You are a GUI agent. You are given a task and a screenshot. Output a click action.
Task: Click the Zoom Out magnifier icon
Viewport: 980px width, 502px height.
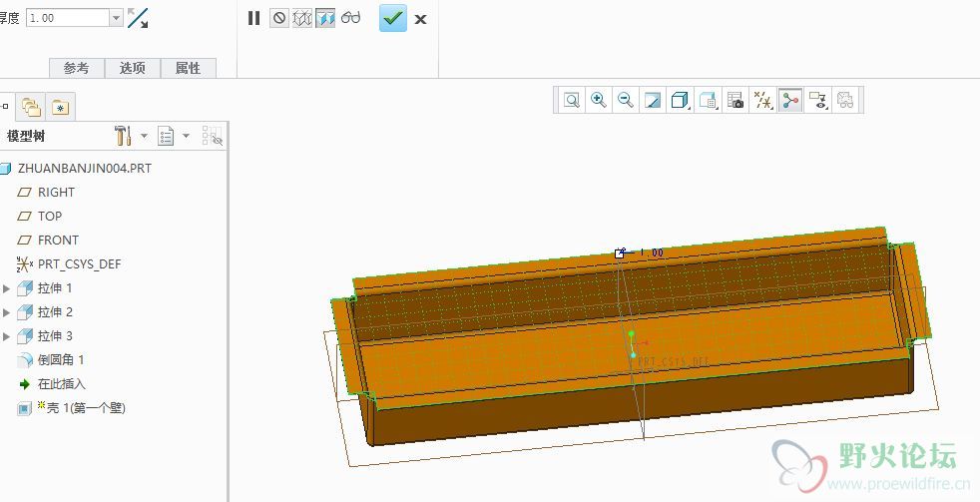(x=625, y=100)
